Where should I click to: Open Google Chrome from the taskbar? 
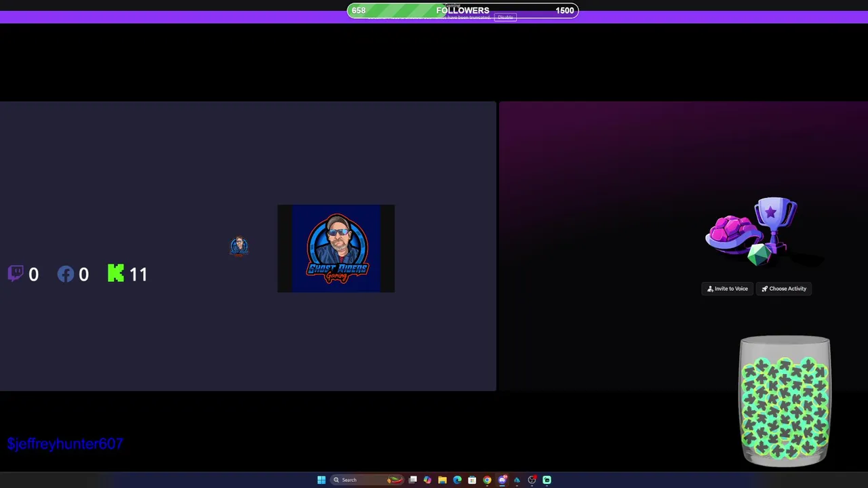point(487,480)
